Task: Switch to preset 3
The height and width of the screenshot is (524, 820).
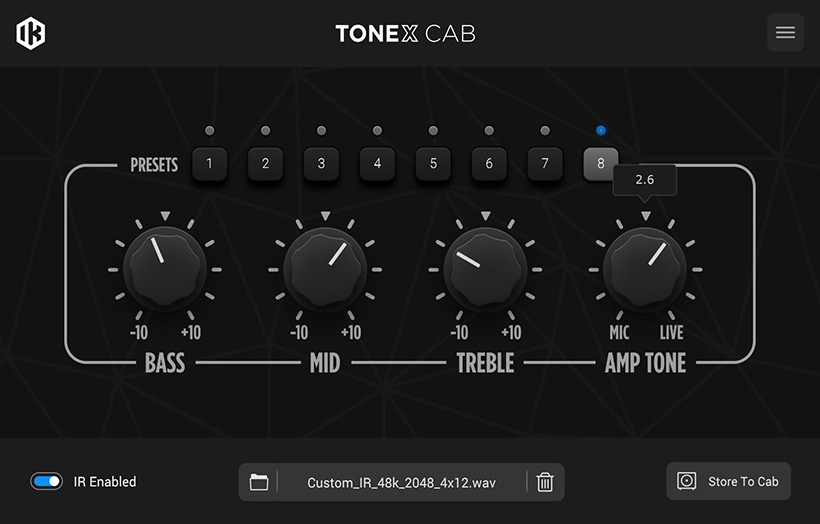Action: pyautogui.click(x=321, y=163)
